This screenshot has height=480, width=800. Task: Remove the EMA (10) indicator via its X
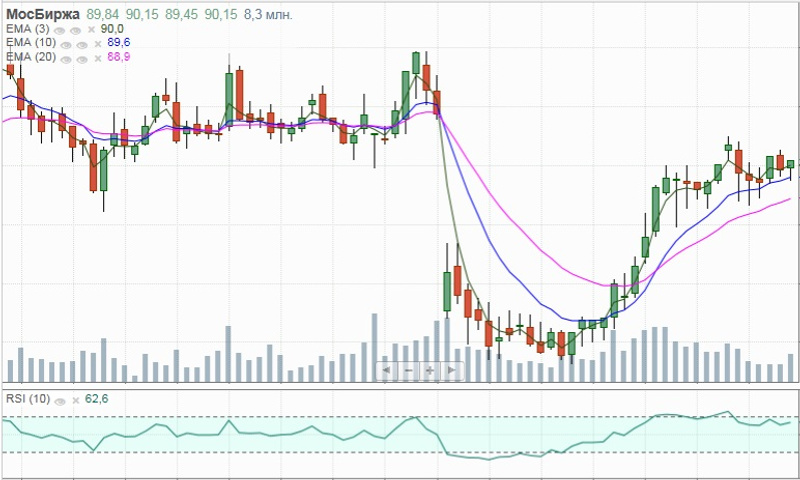coord(98,44)
